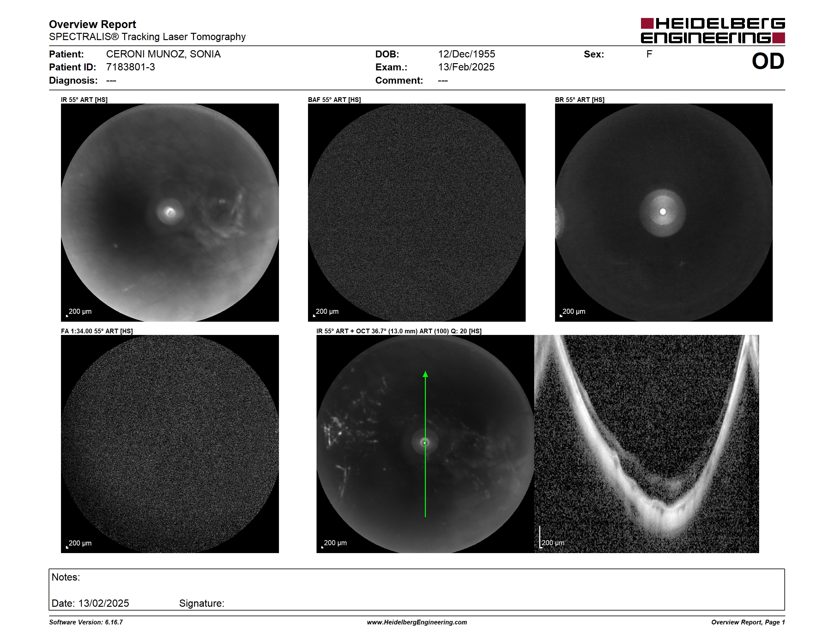Click the 200 µm scale label in OCT B-scan
Screen dimensions: 834x644
pos(553,543)
